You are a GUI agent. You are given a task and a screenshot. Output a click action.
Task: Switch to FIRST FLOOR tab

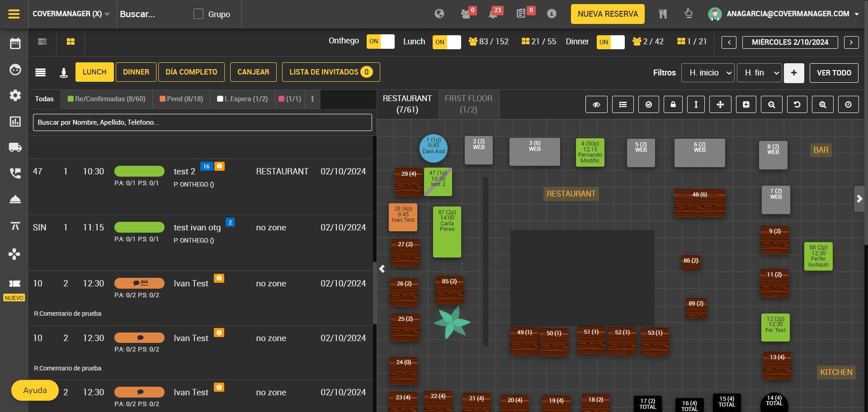[468, 104]
